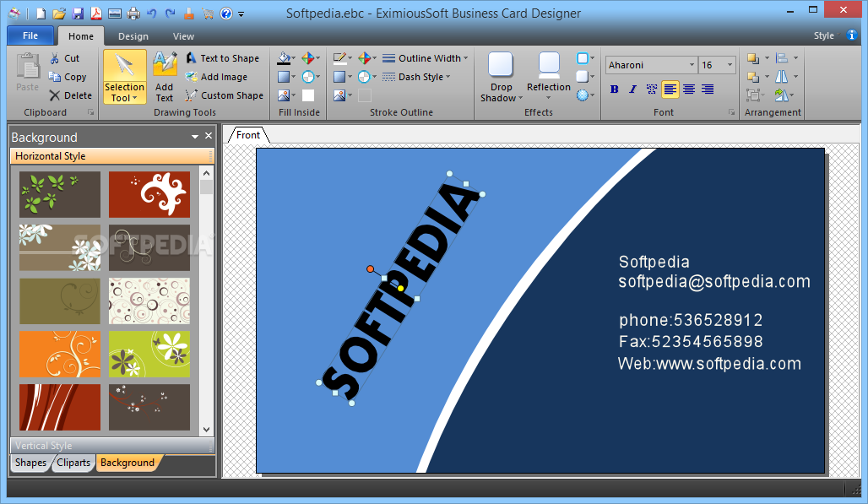Screen dimensions: 868x504
Task: Select the Front card side tab
Action: [248, 135]
